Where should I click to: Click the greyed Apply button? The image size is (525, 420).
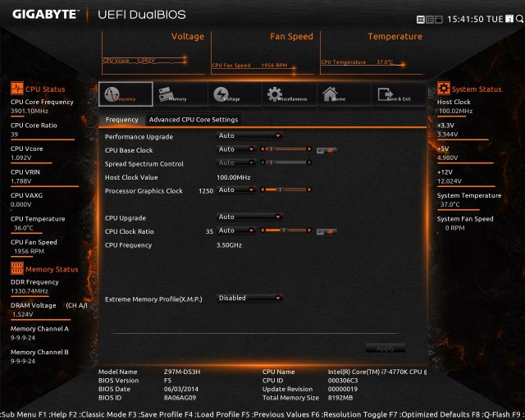386,348
